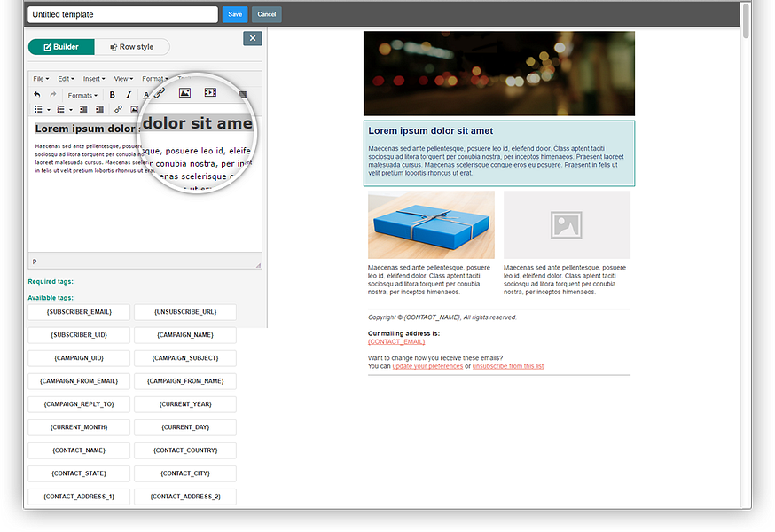This screenshot has width=775, height=532.
Task: Apply numbered list
Action: 61,109
